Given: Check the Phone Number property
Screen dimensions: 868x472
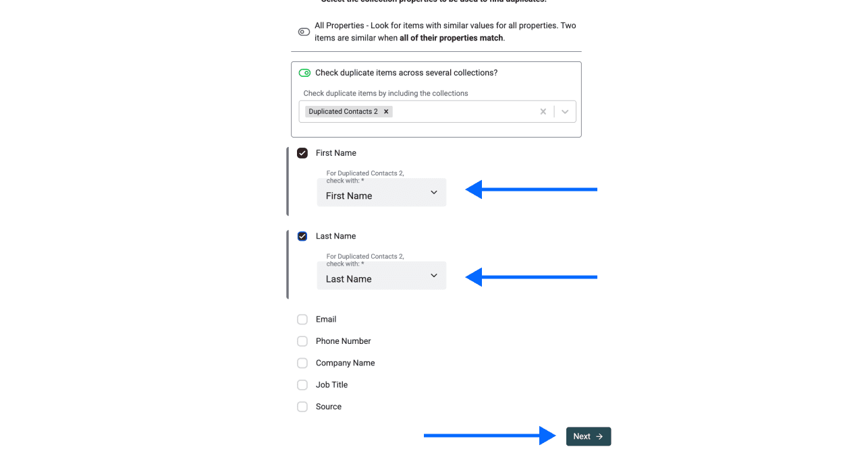Looking at the screenshot, I should [302, 341].
